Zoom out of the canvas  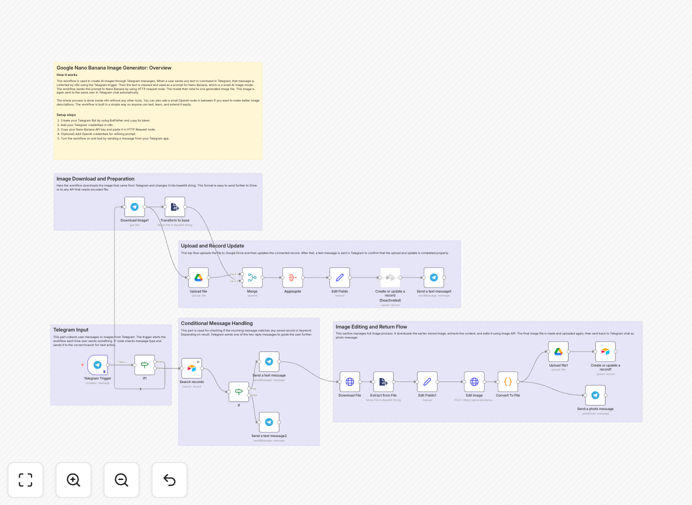[121, 480]
